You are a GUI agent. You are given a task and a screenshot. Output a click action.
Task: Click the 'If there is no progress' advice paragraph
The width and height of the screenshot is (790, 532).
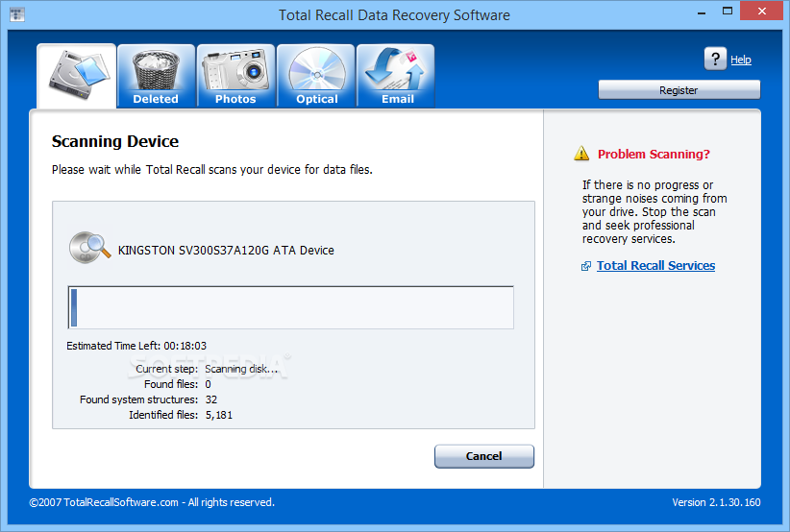[x=654, y=212]
